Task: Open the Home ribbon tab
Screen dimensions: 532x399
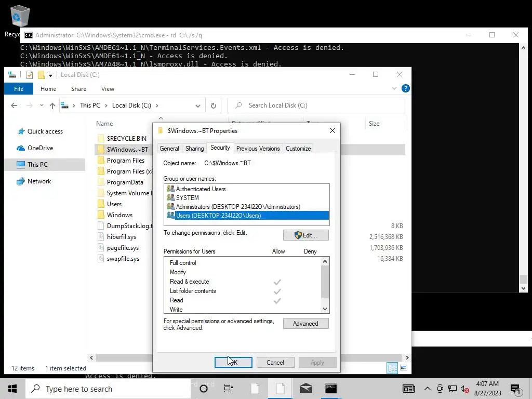Action: 48,89
